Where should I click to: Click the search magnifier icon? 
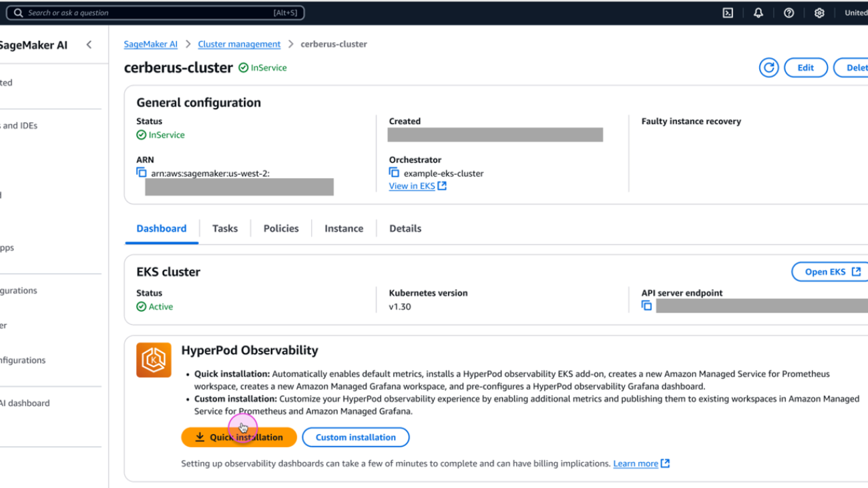pyautogui.click(x=18, y=13)
